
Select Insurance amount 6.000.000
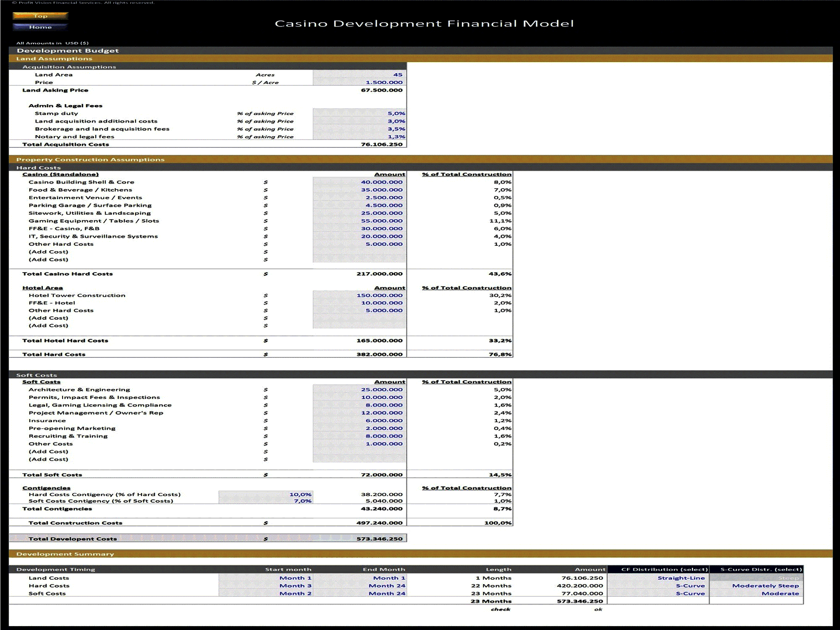pyautogui.click(x=359, y=420)
